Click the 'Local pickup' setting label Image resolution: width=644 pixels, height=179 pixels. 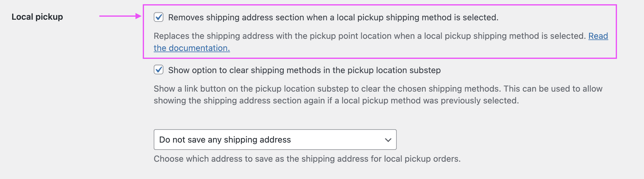(x=37, y=17)
